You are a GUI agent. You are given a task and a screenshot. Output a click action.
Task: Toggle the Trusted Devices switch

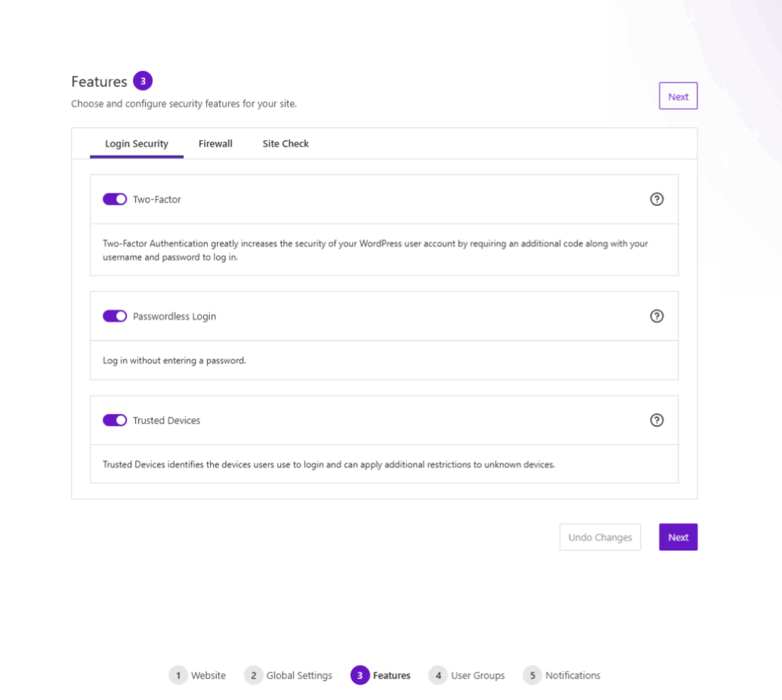(115, 421)
